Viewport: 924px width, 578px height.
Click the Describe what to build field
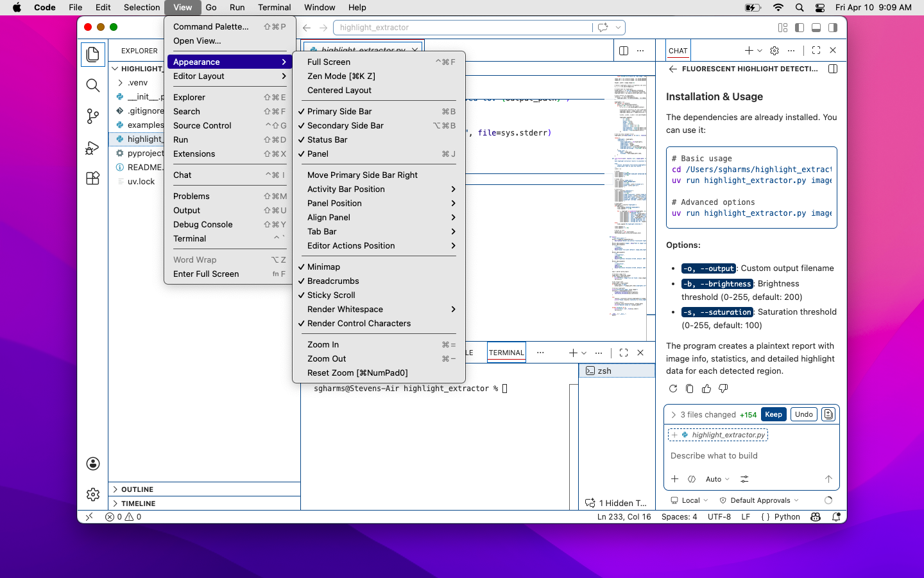point(714,455)
